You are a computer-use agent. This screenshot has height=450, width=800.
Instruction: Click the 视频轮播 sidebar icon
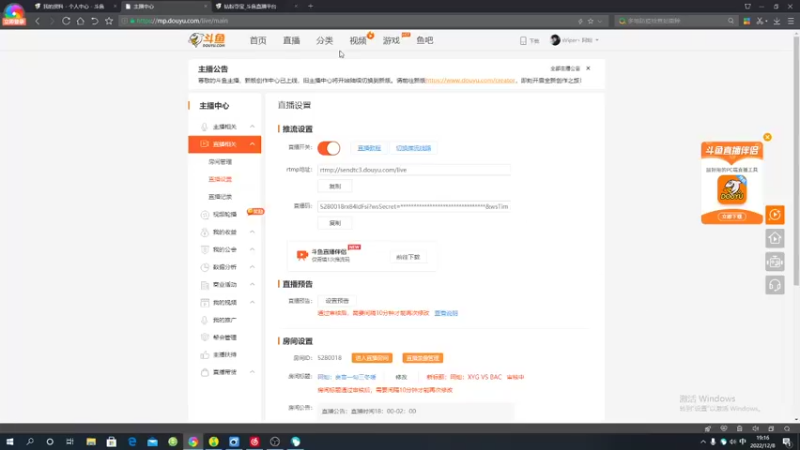point(205,215)
